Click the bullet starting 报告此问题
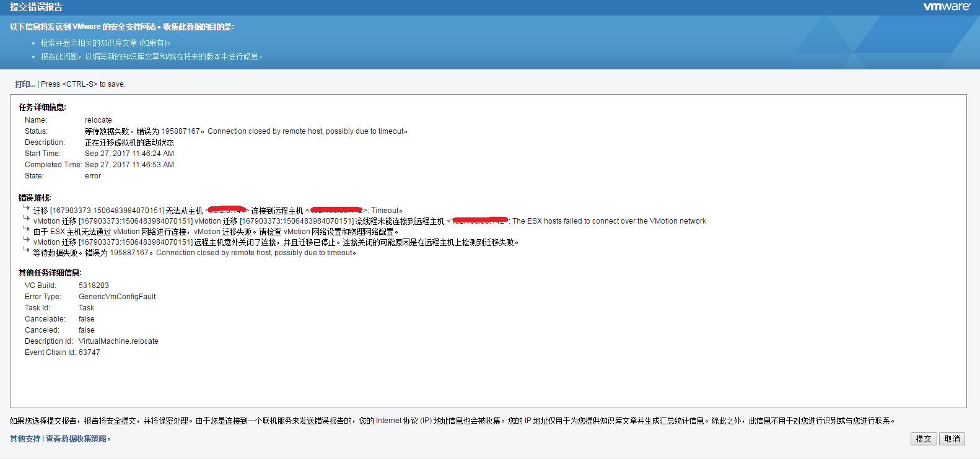The width and height of the screenshot is (980, 459). coord(152,56)
